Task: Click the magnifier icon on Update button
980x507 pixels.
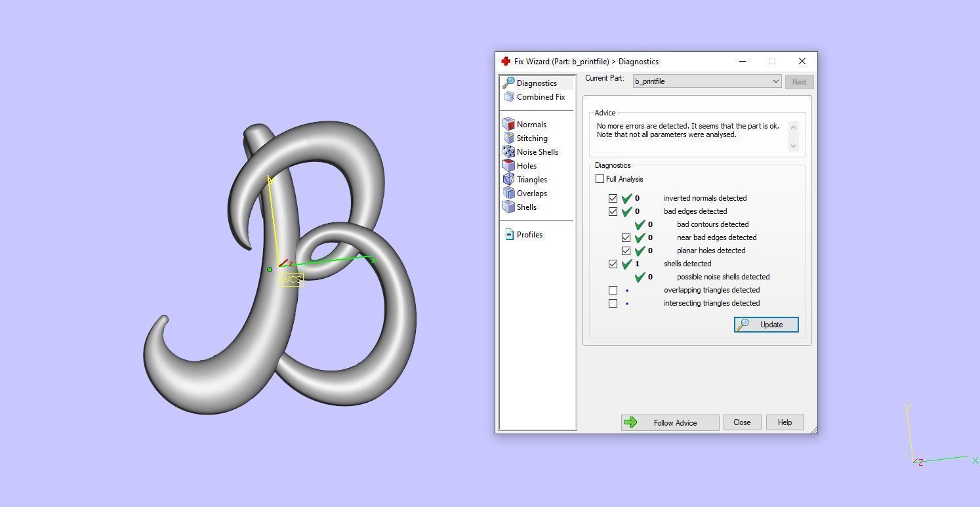Action: (743, 325)
